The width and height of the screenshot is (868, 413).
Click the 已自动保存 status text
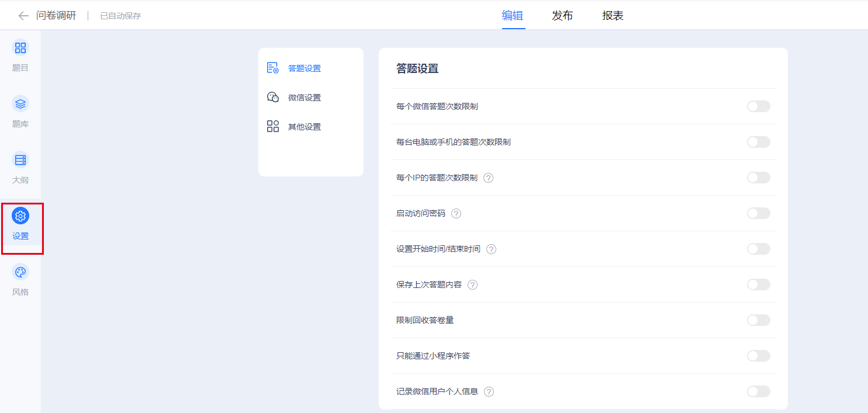click(120, 16)
